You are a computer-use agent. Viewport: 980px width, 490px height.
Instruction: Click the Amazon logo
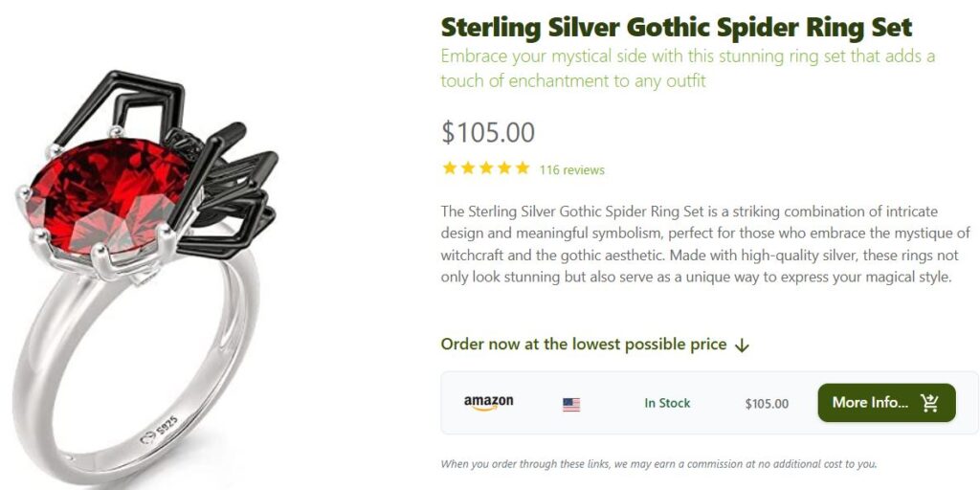coord(488,403)
